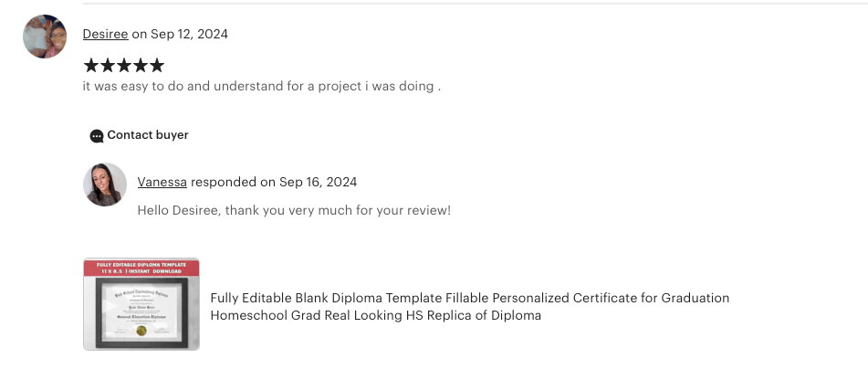868x380 pixels.
Task: Click the seller reply thanking Desiree
Action: click(294, 210)
